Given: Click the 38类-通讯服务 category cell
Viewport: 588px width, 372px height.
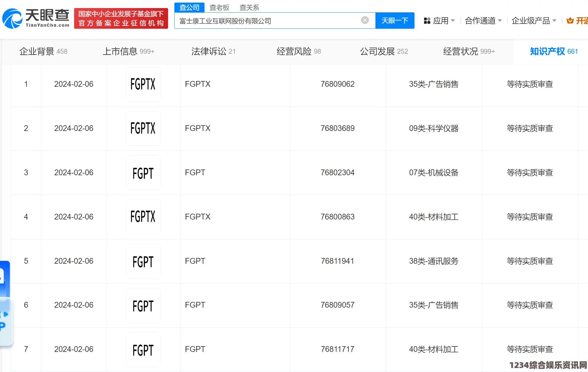Looking at the screenshot, I should coord(434,261).
